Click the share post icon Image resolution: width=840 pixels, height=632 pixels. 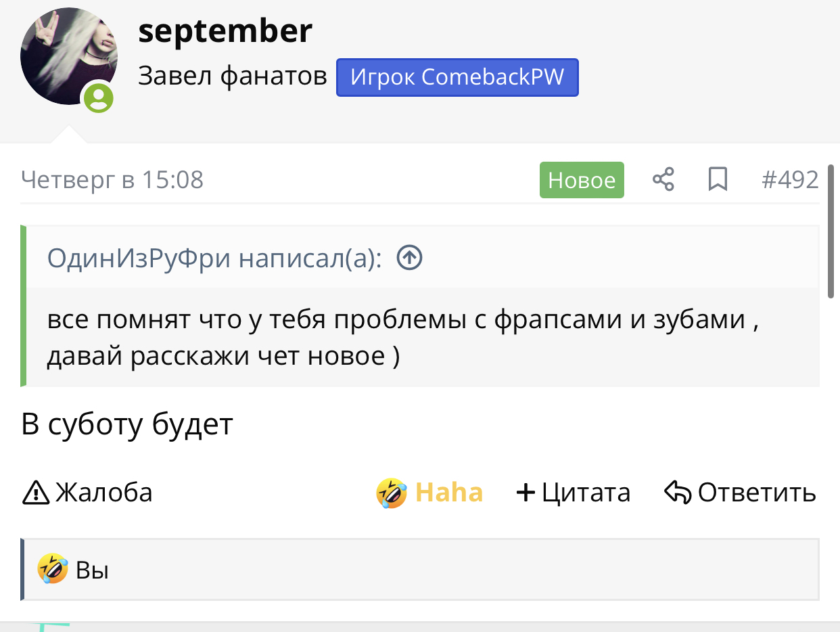663,180
